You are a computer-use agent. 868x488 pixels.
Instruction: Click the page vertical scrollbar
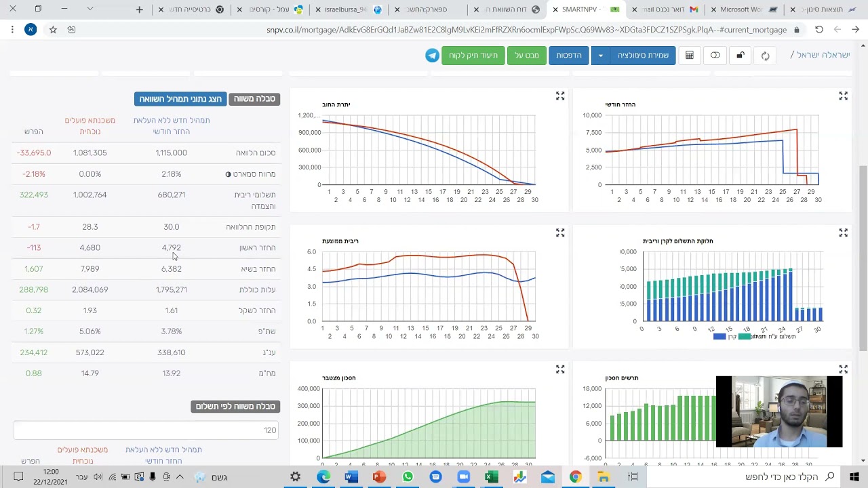coord(863,258)
